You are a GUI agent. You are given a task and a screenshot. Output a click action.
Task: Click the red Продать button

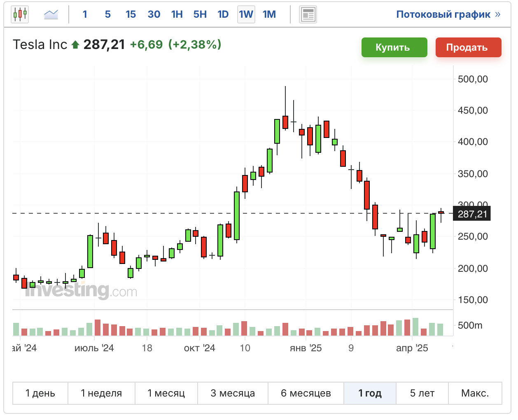pyautogui.click(x=469, y=47)
